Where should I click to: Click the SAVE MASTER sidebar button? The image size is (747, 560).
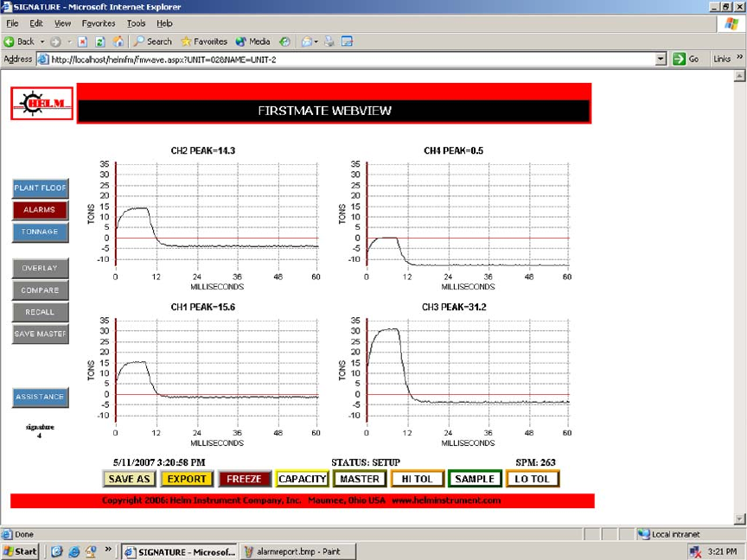point(40,334)
